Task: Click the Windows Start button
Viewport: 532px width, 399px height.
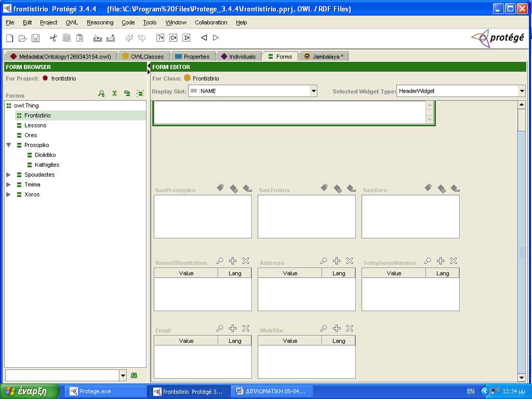Action: (30, 391)
